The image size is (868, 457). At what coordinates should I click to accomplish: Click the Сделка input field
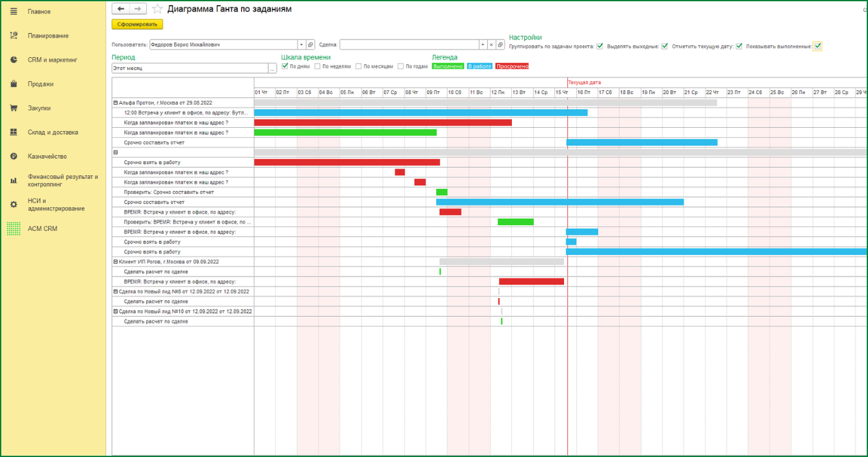[x=408, y=44]
